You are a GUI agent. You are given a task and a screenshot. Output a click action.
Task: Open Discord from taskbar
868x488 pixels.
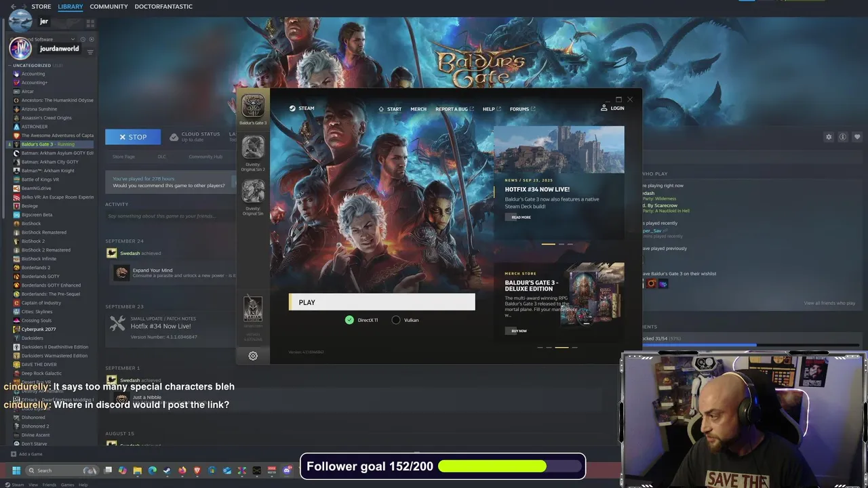[287, 470]
